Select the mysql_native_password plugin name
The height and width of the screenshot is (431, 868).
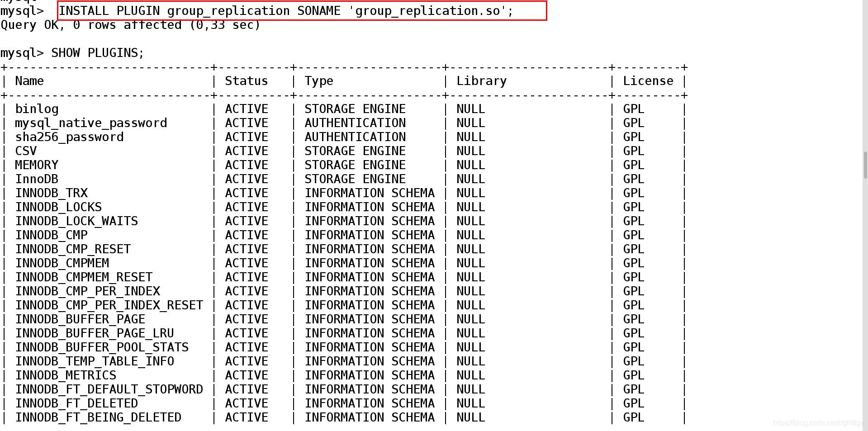tap(91, 123)
